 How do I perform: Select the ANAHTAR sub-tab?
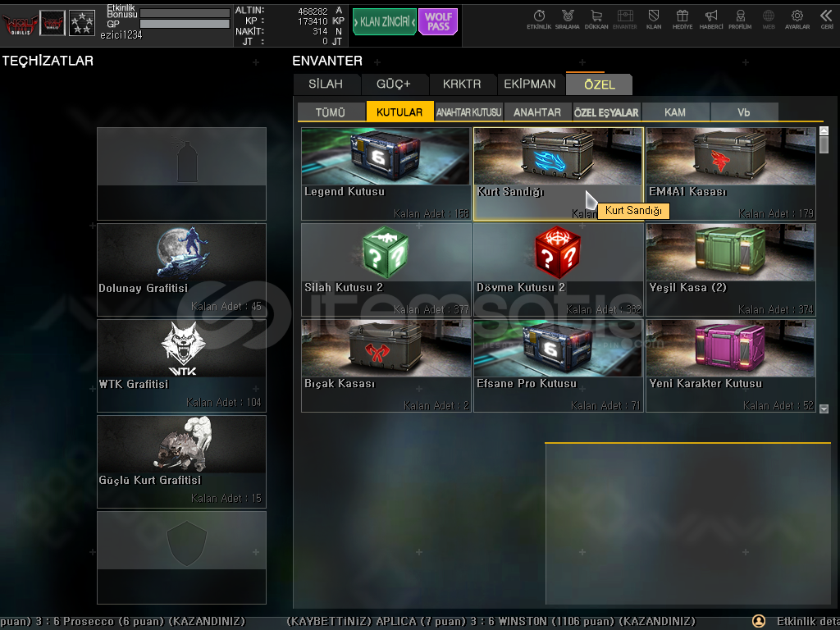pos(537,112)
